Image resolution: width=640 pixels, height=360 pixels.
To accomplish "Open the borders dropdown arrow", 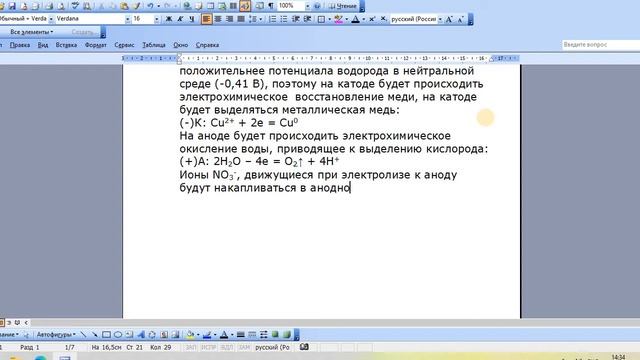I will pos(329,19).
